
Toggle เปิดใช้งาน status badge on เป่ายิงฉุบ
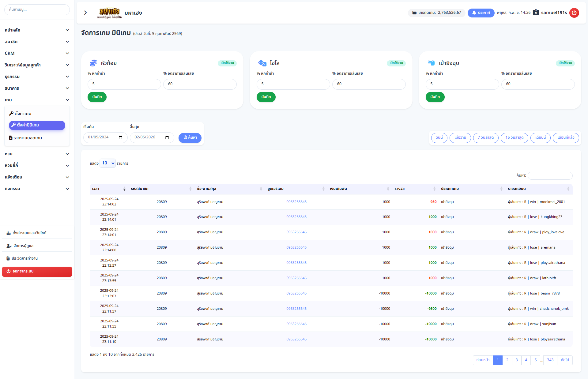pos(565,63)
